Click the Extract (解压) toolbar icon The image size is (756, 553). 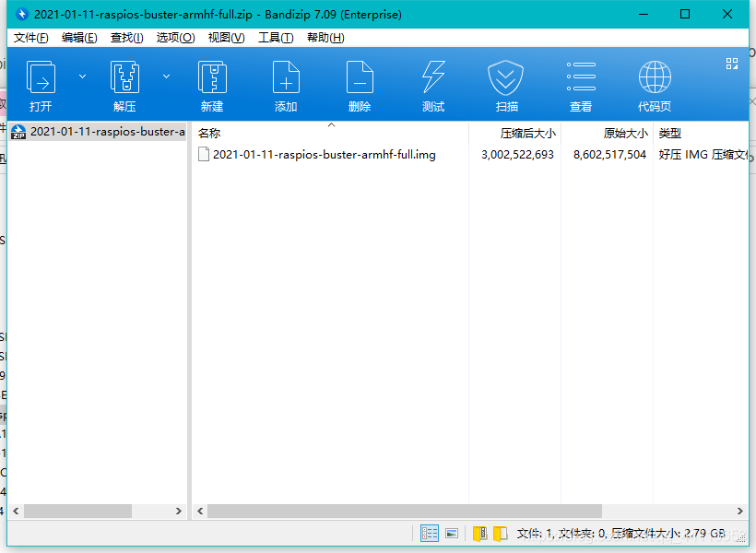pyautogui.click(x=124, y=77)
